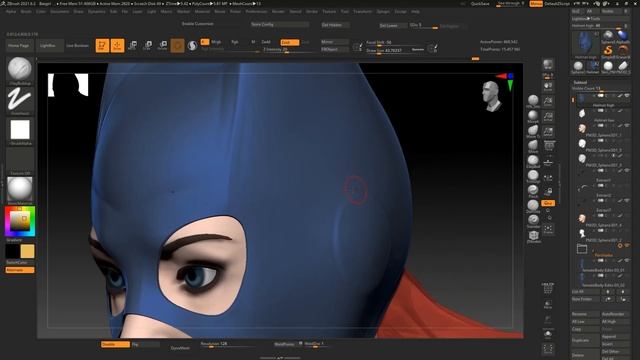Click the DynaMesh button
The height and width of the screenshot is (360, 640).
point(180,348)
